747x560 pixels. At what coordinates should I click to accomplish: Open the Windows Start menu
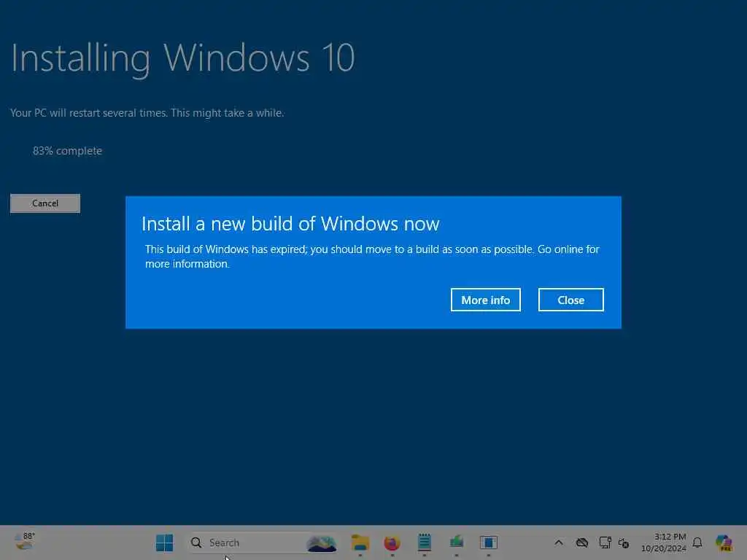click(165, 542)
